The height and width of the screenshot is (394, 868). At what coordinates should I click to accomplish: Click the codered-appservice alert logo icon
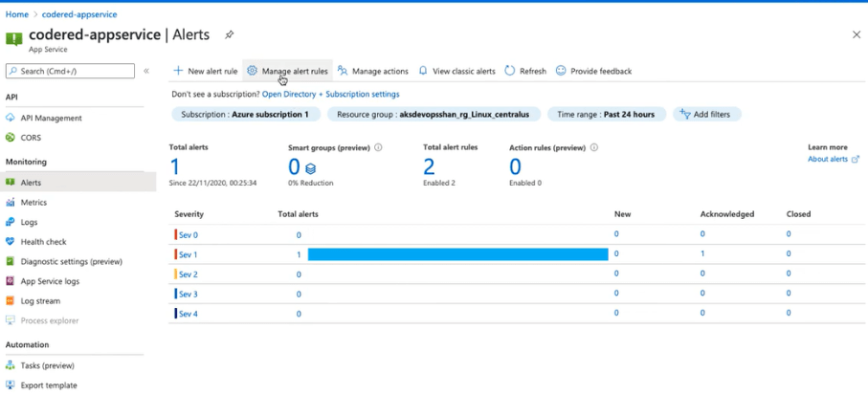point(13,39)
